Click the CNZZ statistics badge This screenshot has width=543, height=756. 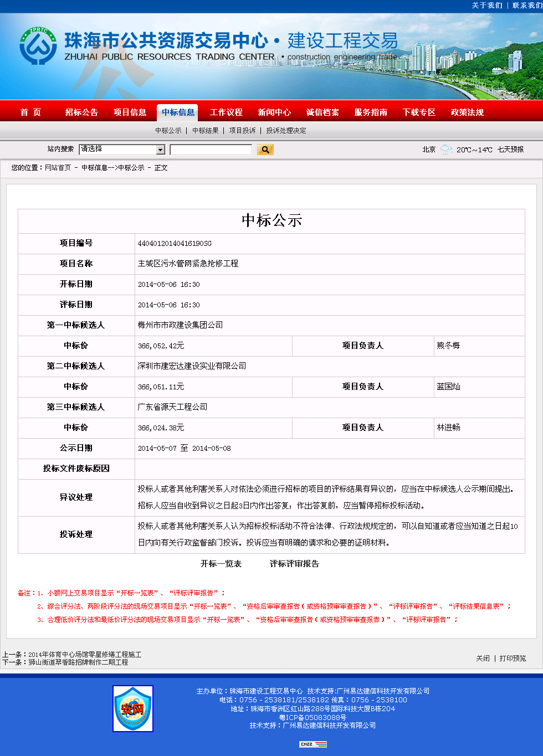pyautogui.click(x=313, y=744)
